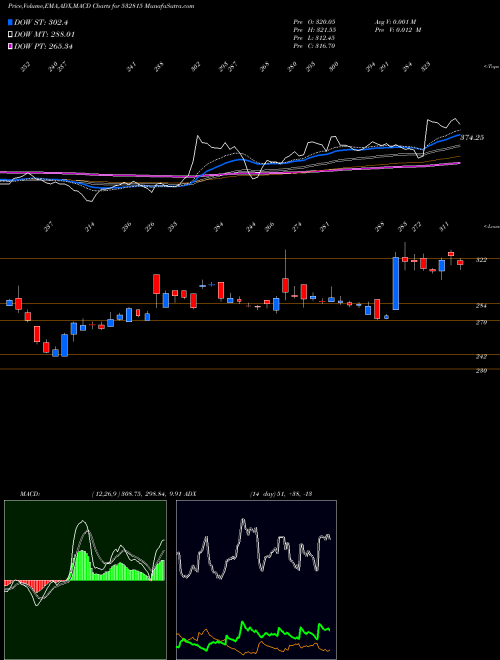Click the Pre O: 320.05 value
500x660 pixels.
click(314, 21)
